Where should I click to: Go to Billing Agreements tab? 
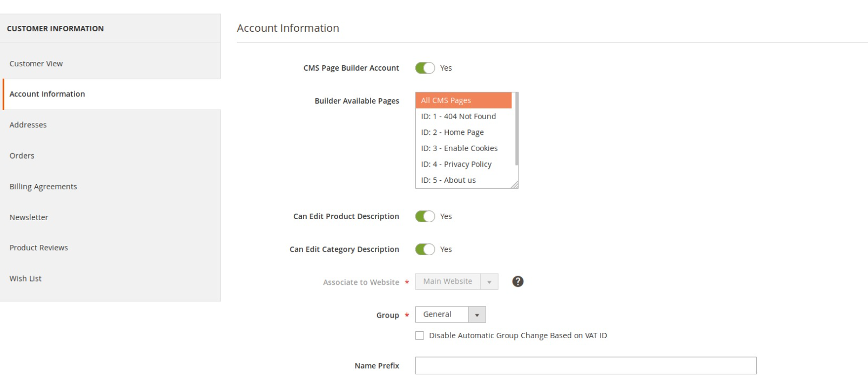pyautogui.click(x=43, y=187)
